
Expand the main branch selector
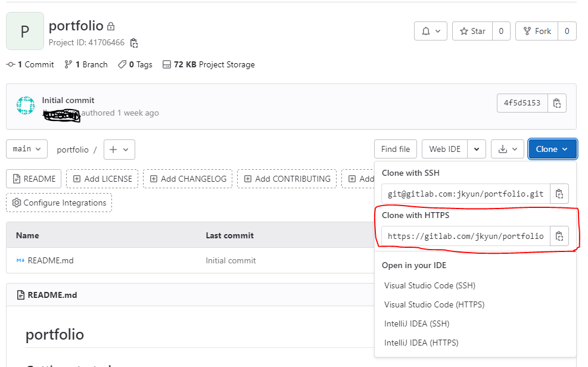click(x=26, y=149)
